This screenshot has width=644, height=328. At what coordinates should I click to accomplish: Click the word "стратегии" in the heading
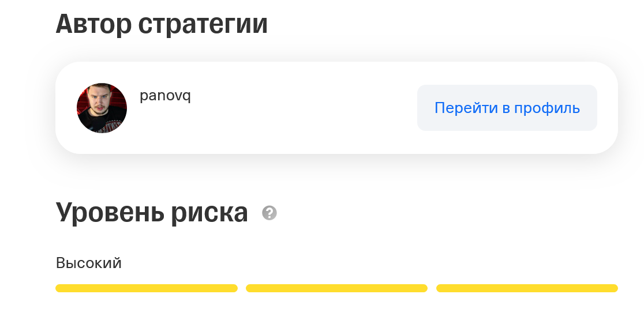[x=203, y=24]
